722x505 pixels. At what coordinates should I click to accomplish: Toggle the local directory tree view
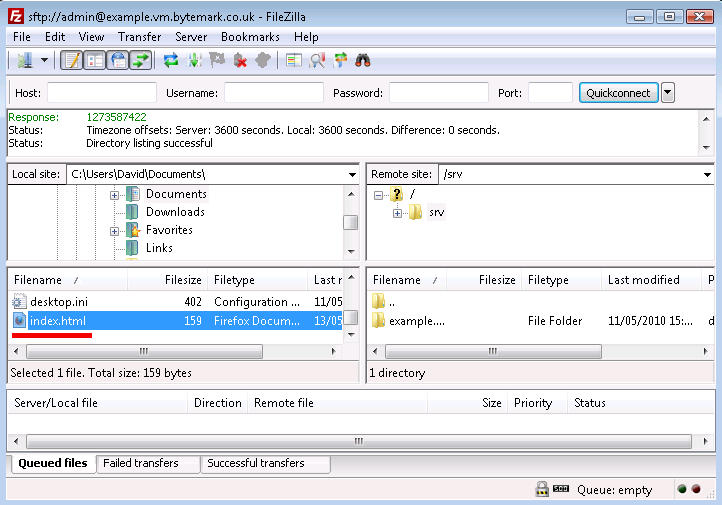pos(95,60)
